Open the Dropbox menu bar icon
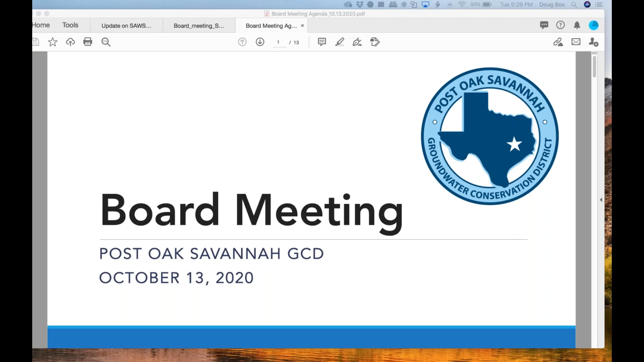This screenshot has width=644, height=362. (x=360, y=5)
